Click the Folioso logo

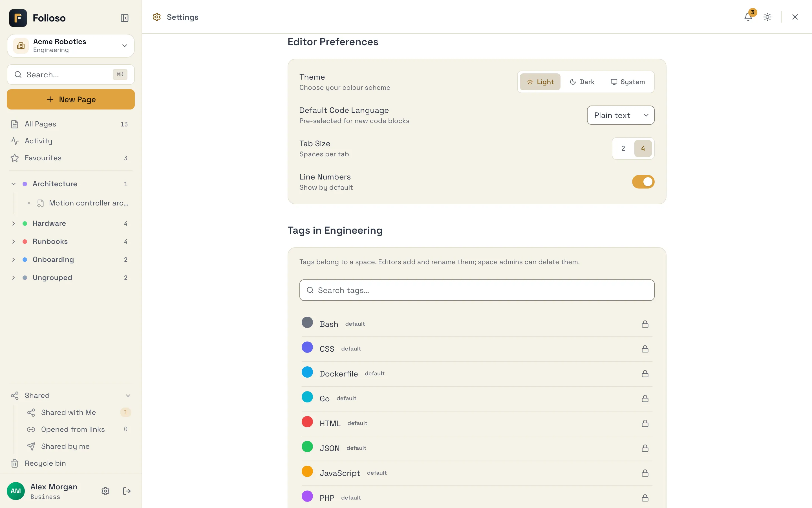pos(18,18)
